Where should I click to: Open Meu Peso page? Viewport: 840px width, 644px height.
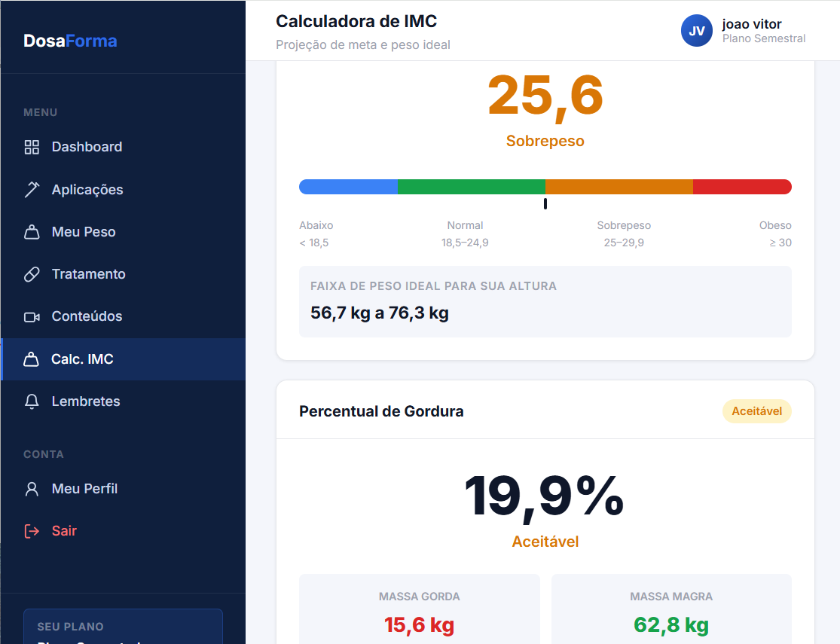tap(124, 232)
